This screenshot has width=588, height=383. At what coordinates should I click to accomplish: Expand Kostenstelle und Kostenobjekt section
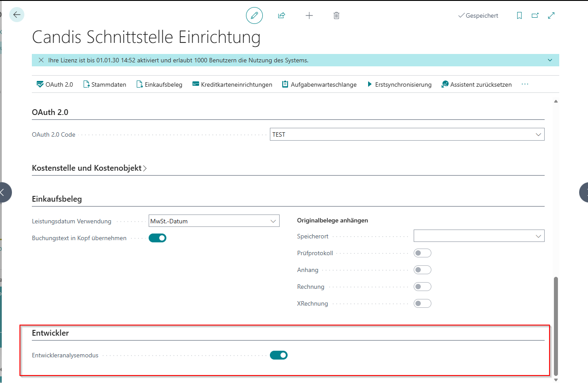click(89, 168)
